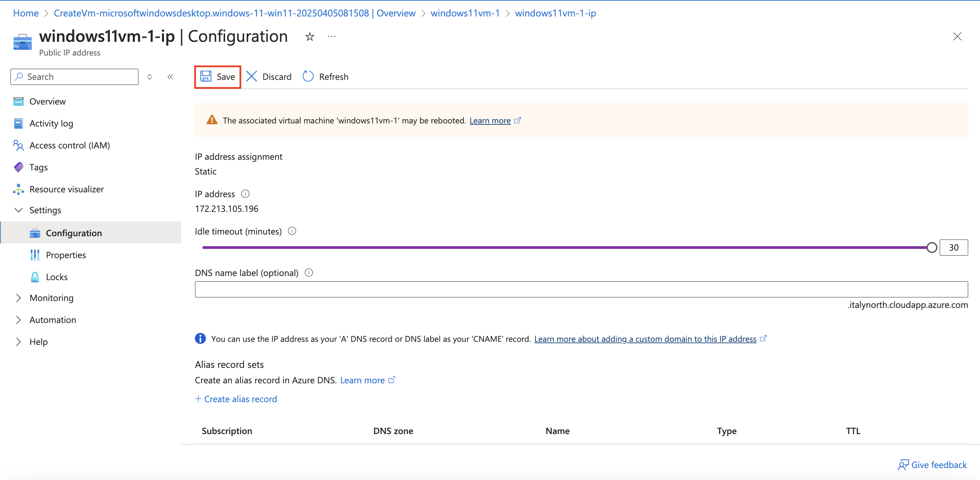Click the Name column header
Screen dimensions: 980x480
557,431
